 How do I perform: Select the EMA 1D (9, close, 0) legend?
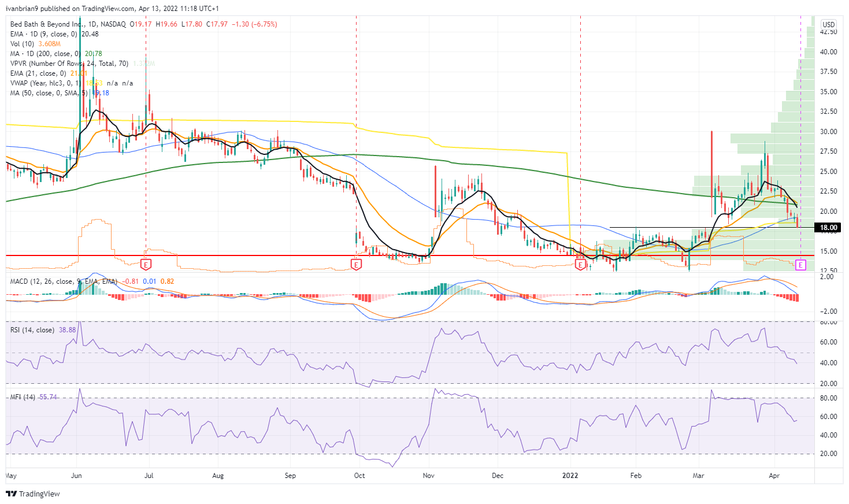45,34
